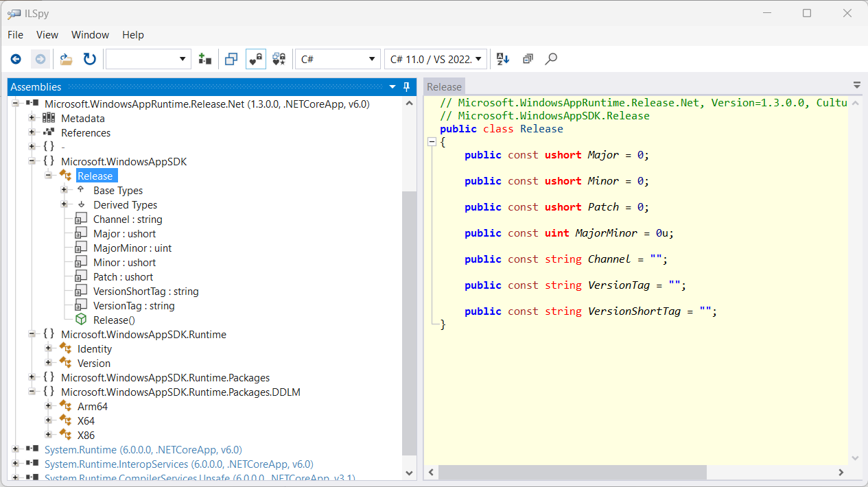Open the C# language dropdown
Image resolution: width=868 pixels, height=487 pixels.
(x=338, y=59)
